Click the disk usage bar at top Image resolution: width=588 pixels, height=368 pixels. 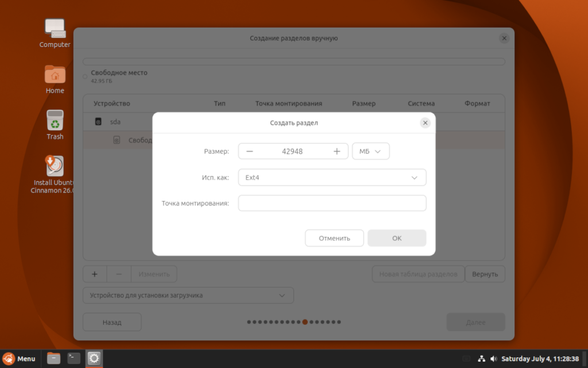pos(293,62)
